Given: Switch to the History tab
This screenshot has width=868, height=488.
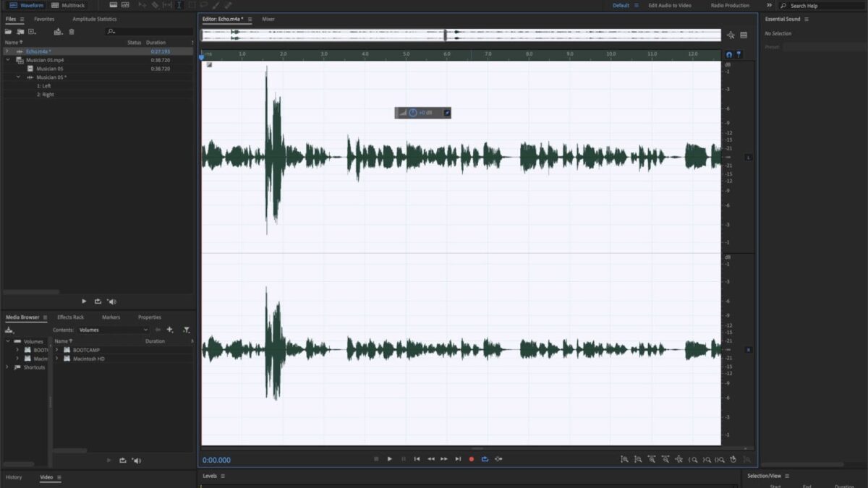Looking at the screenshot, I should click(x=14, y=477).
